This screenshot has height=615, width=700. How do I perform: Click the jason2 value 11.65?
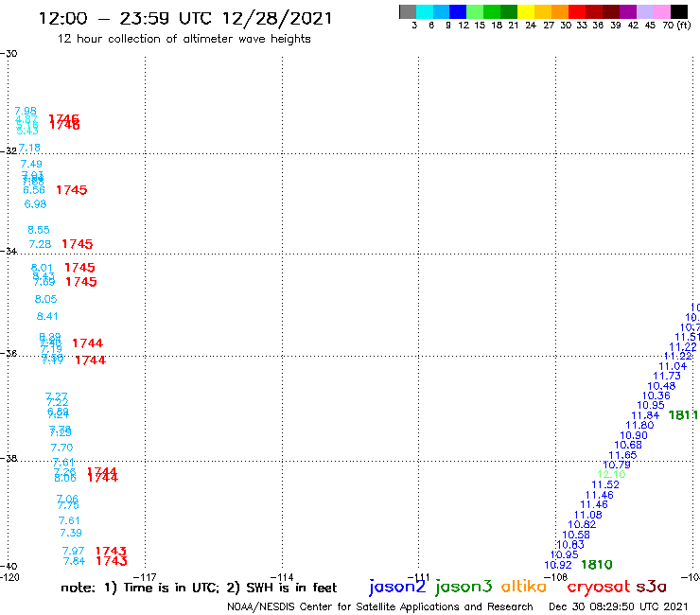[622, 455]
